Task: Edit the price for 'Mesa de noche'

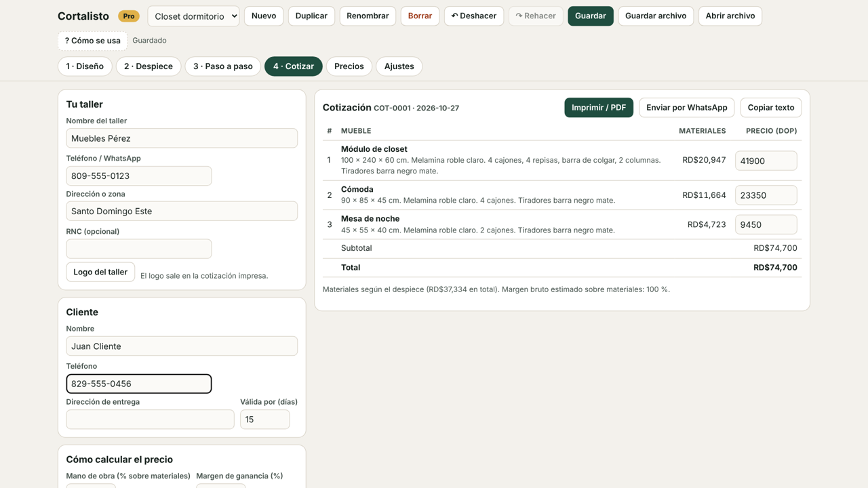Action: click(x=766, y=224)
